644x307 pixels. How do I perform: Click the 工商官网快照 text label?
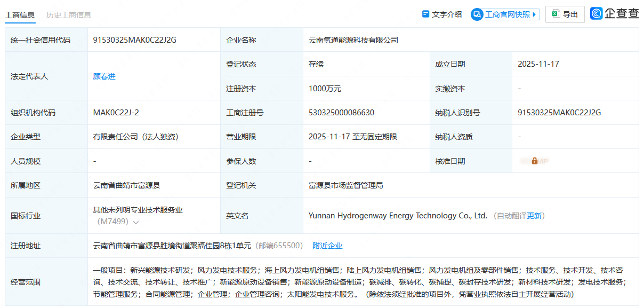pos(508,14)
